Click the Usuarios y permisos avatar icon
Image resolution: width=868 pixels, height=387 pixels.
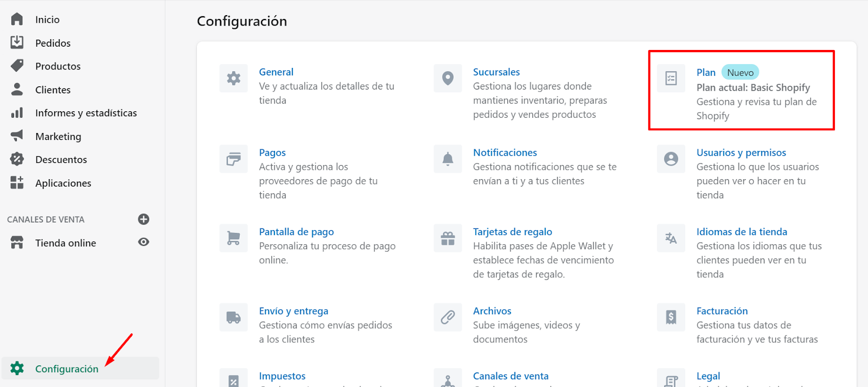[671, 159]
